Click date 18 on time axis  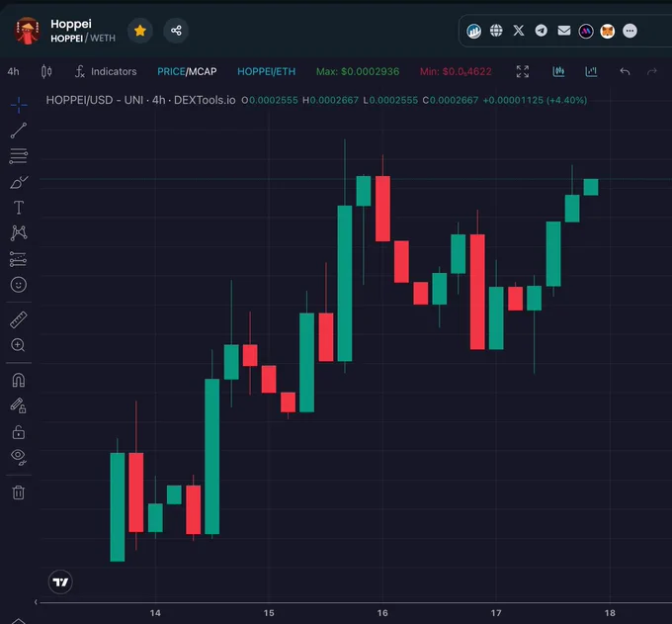610,613
